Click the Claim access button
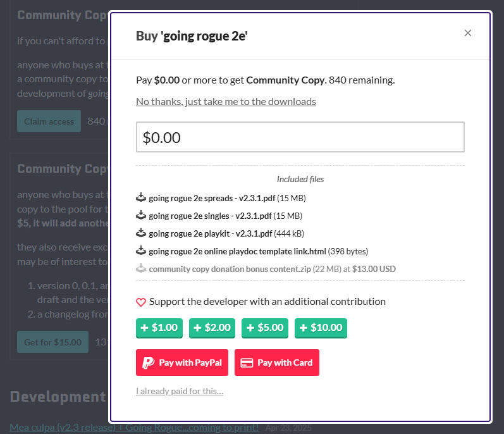Image resolution: width=504 pixels, height=434 pixels. tap(49, 121)
